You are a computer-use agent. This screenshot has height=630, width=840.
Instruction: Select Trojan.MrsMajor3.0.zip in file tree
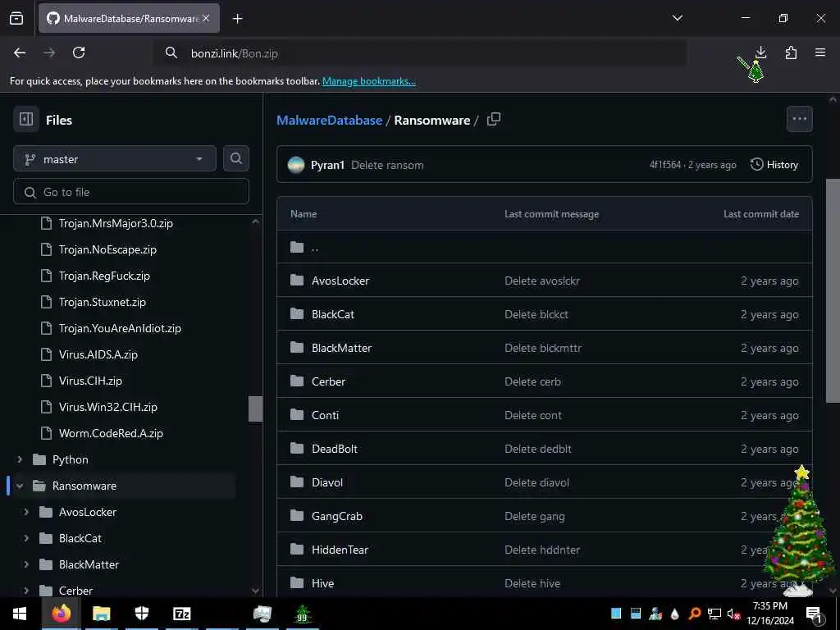click(116, 223)
